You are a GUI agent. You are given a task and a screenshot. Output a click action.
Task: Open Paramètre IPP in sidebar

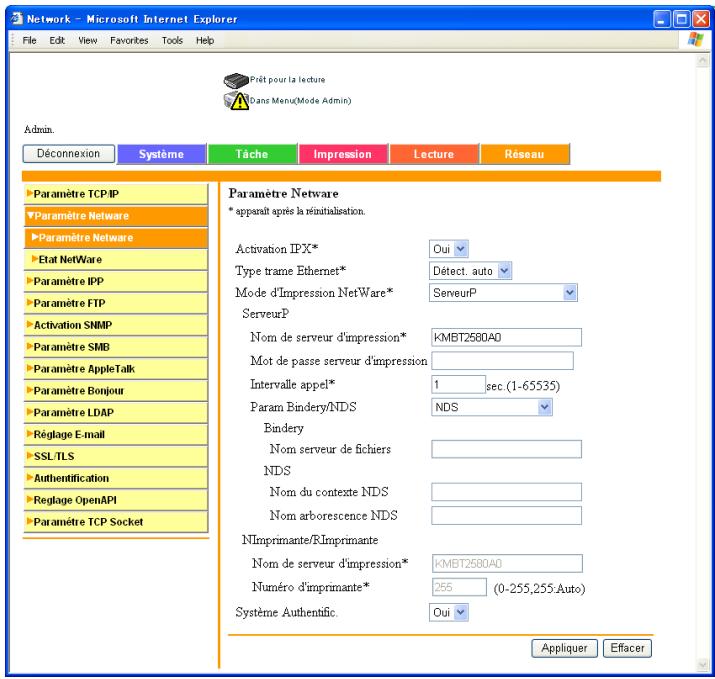(116, 281)
